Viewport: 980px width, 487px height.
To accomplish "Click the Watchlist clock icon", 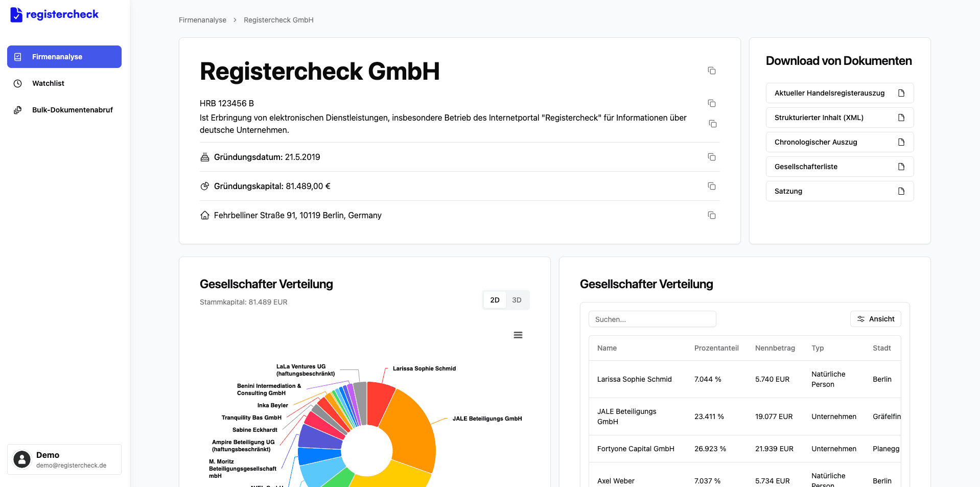I will (18, 83).
